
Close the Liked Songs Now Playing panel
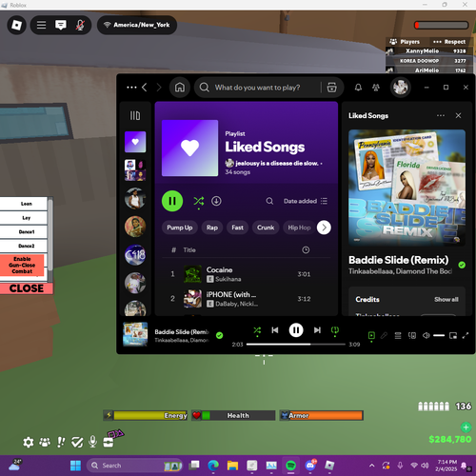(x=458, y=115)
